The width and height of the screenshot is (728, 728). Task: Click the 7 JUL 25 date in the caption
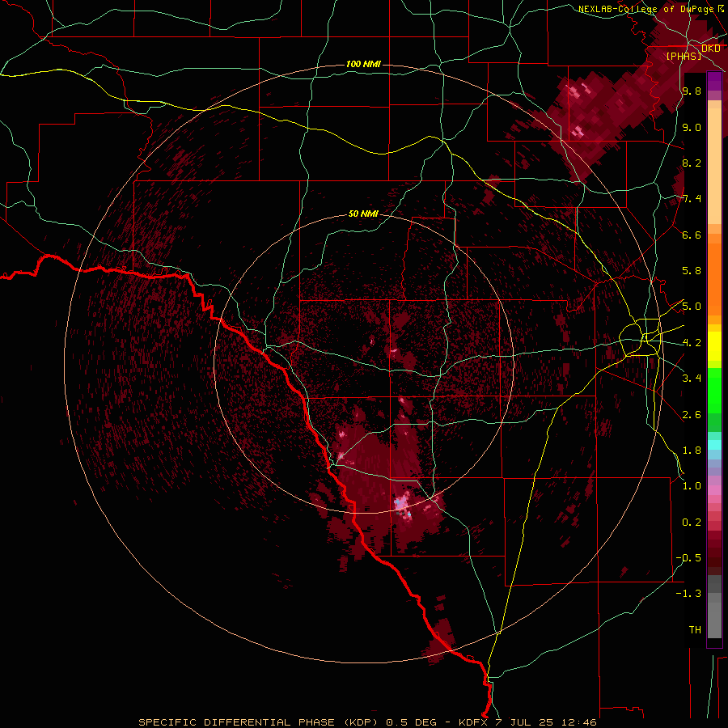pos(525,722)
